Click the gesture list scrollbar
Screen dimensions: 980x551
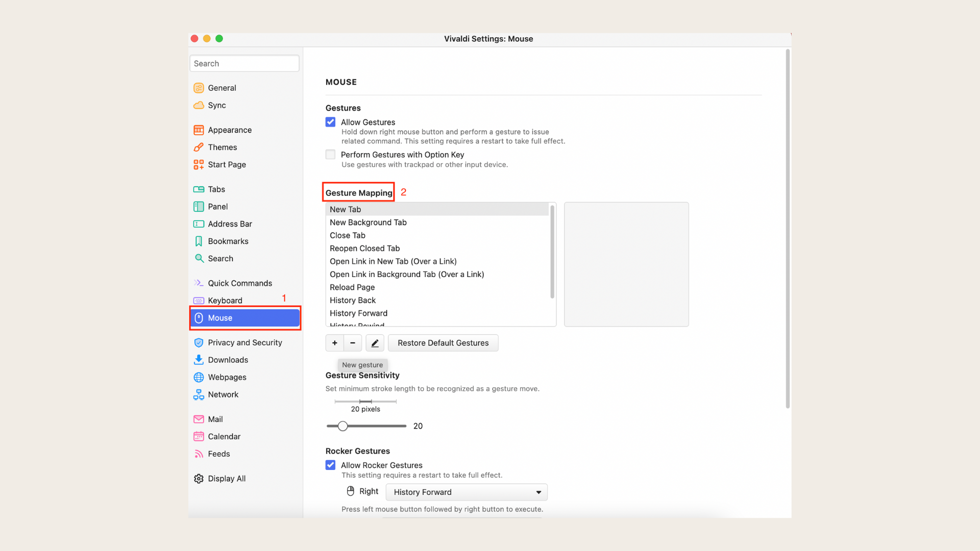(x=552, y=252)
